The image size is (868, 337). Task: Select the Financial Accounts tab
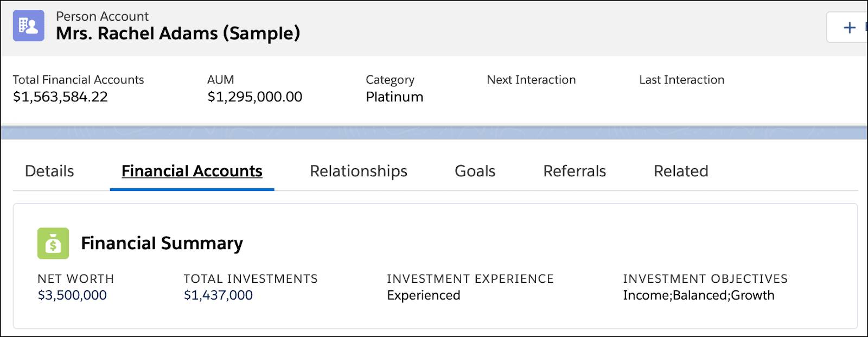[192, 171]
